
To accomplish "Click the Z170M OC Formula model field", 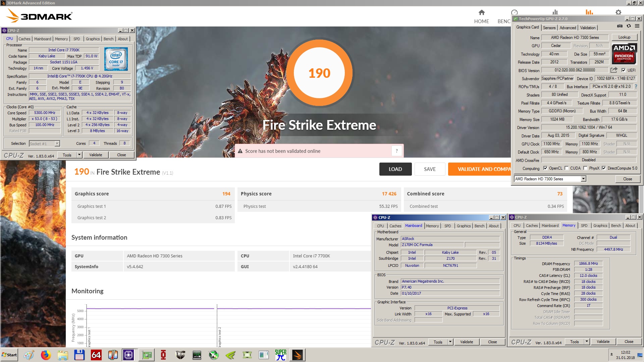I will point(432,245).
